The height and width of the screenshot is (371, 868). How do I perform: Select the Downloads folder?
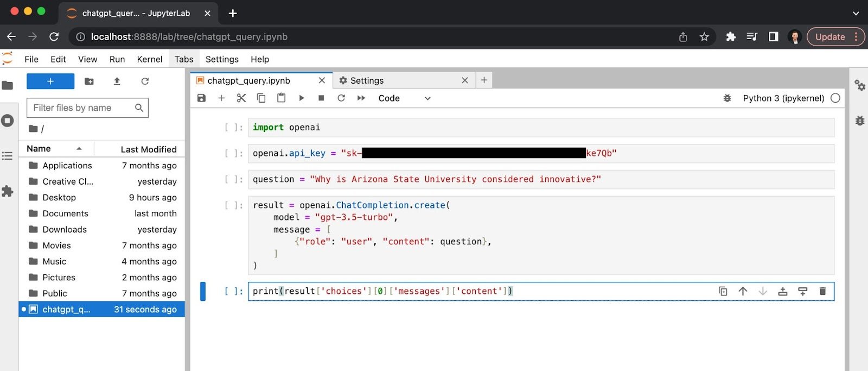tap(102, 229)
